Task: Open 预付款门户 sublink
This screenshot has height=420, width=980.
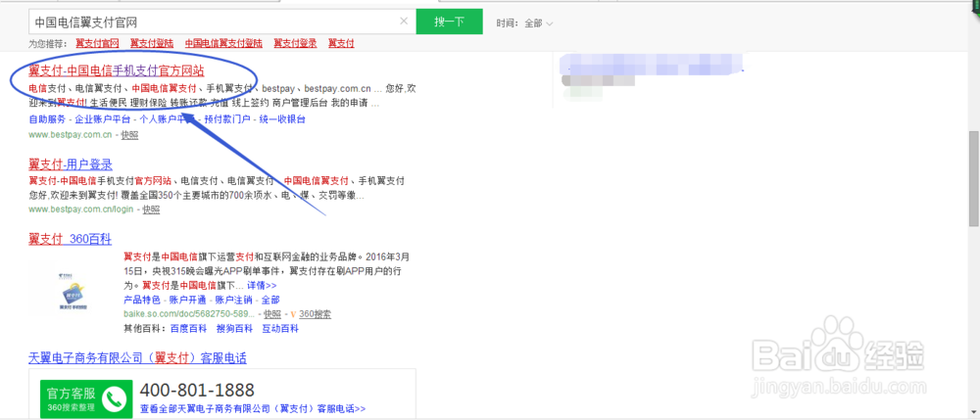Action: click(x=227, y=119)
